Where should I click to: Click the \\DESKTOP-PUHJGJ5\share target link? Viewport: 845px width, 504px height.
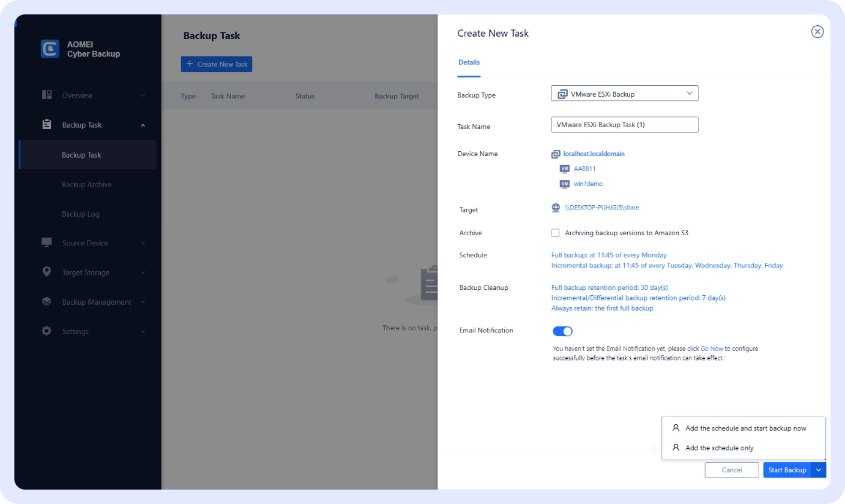(x=602, y=208)
